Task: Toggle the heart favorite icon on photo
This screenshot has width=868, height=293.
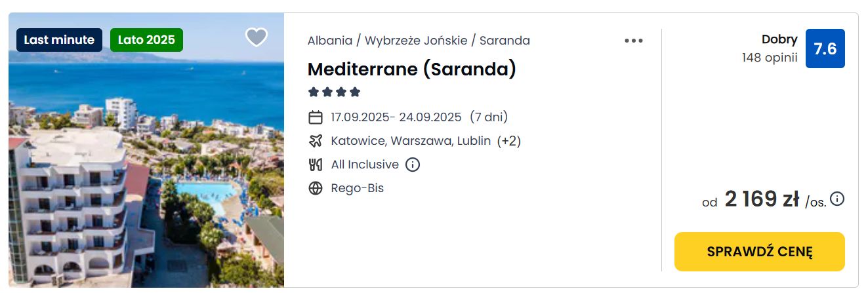Action: point(257,37)
